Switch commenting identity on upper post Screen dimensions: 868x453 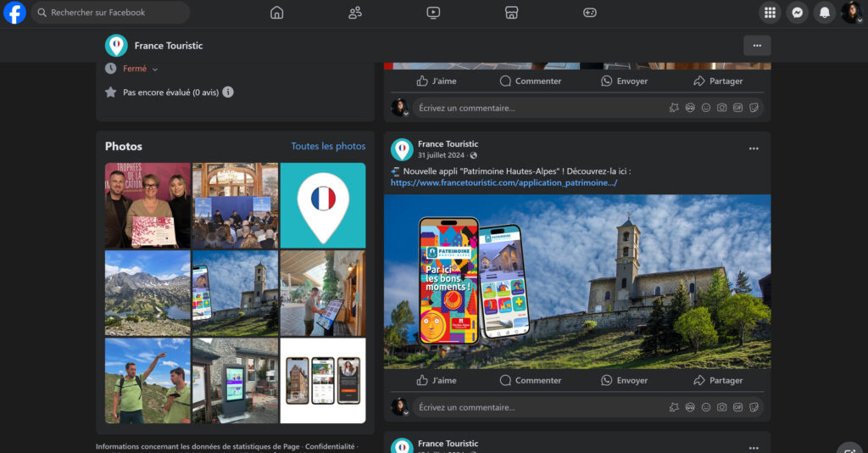(x=400, y=108)
